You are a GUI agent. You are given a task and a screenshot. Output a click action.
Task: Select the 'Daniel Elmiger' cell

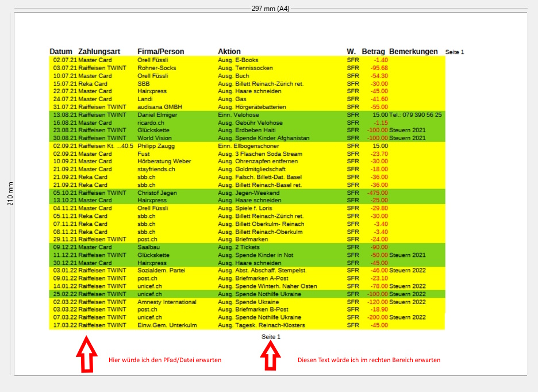(157, 115)
